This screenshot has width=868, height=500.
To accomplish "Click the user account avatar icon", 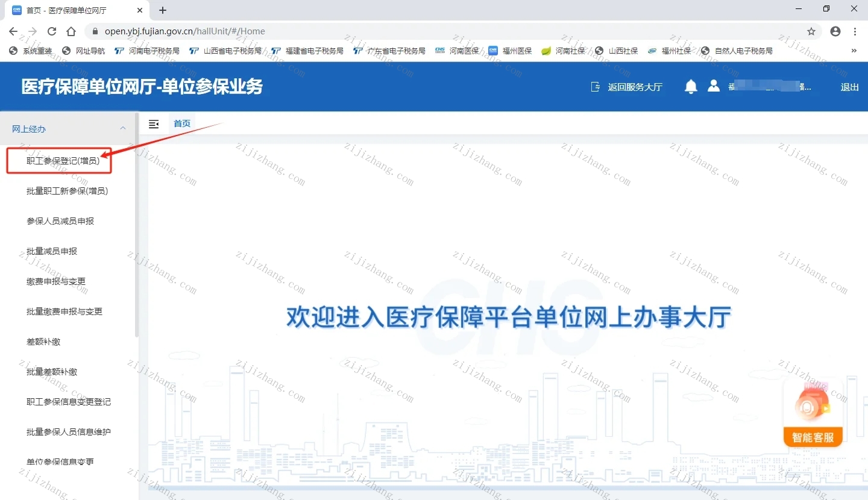I will 714,86.
